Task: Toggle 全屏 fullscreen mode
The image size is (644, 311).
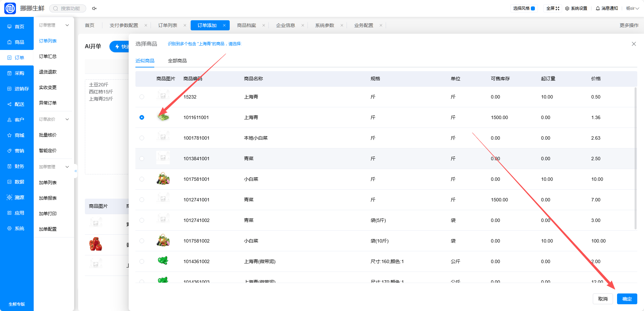Action: pyautogui.click(x=553, y=8)
